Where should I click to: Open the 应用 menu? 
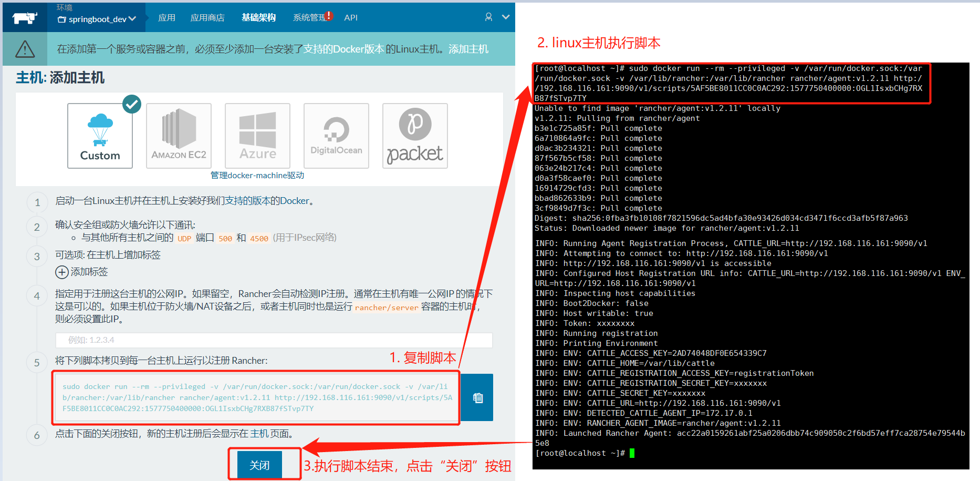click(x=166, y=18)
